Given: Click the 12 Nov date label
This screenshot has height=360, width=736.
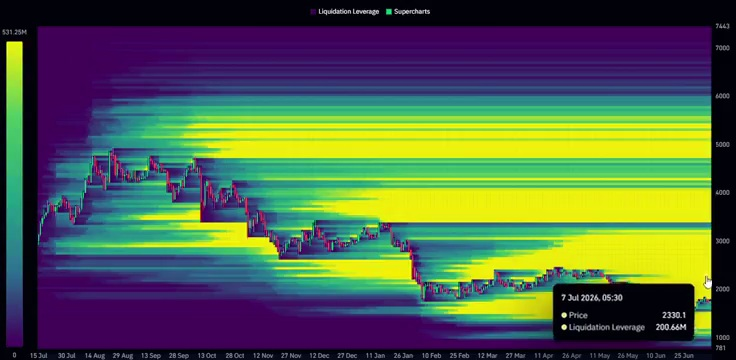Looking at the screenshot, I should click(263, 355).
